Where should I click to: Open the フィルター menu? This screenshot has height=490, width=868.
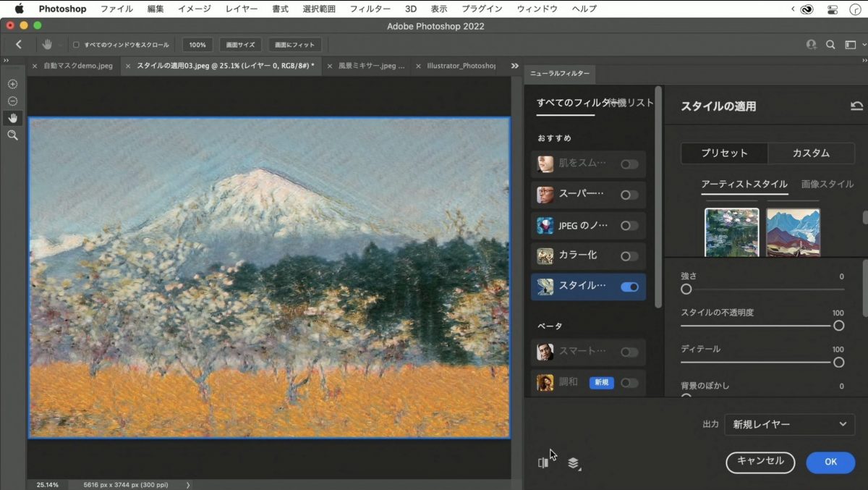tap(370, 9)
